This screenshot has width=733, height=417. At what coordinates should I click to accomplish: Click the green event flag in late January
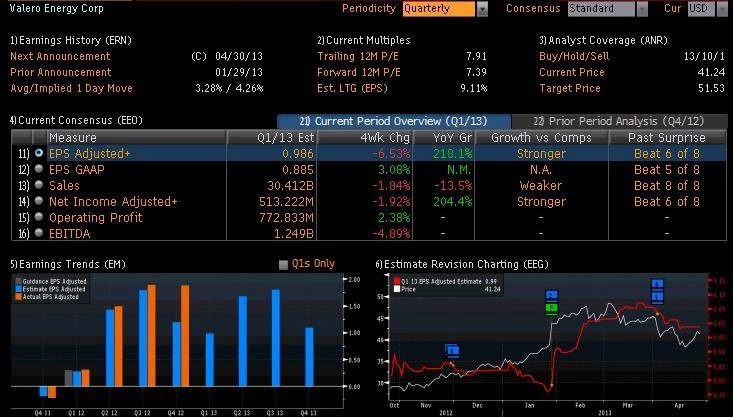552,308
